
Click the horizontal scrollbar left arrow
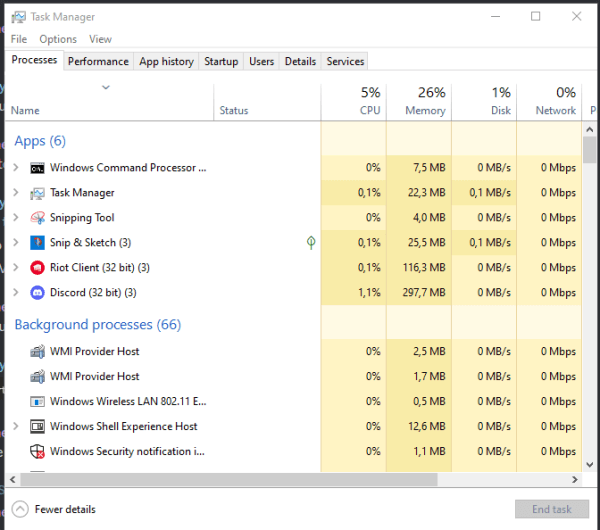click(x=13, y=479)
